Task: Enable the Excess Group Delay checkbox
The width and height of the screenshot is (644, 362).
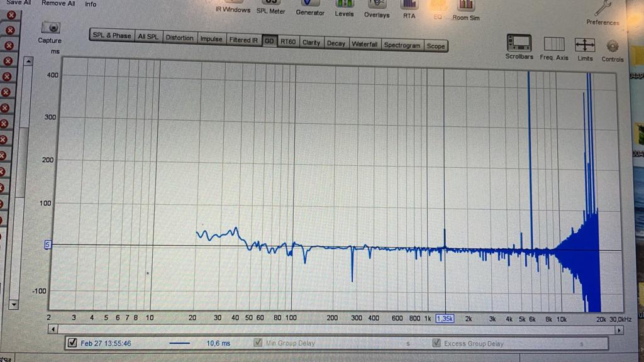Action: (436, 343)
